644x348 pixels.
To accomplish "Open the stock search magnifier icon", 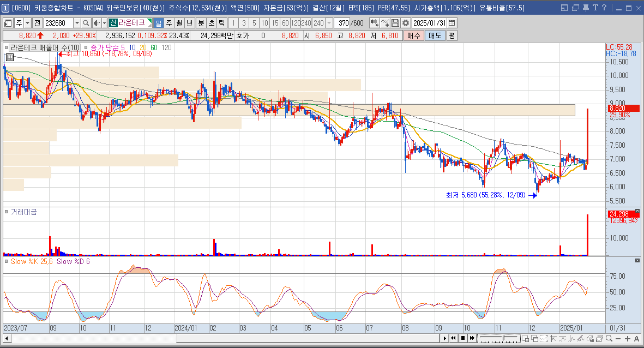I will (x=86, y=23).
